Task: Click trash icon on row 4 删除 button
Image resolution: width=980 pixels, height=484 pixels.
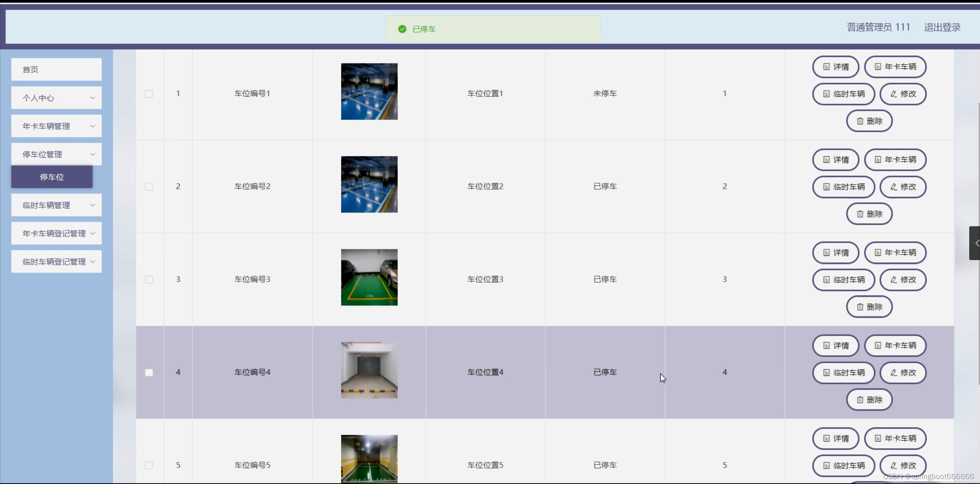Action: coord(860,400)
